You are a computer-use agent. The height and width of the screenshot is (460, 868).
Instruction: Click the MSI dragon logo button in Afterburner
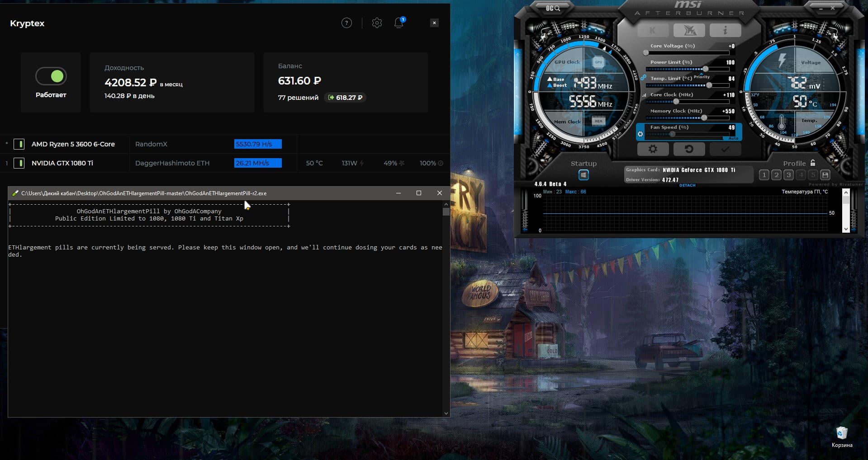[x=689, y=30]
